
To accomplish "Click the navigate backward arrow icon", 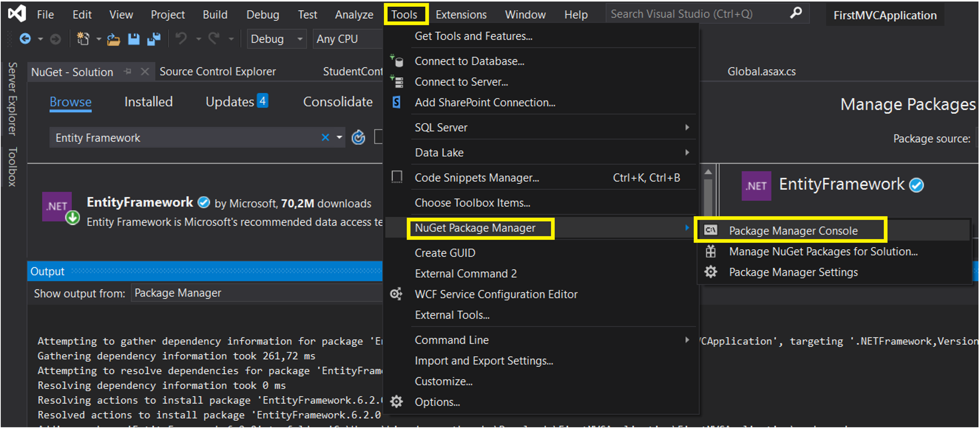I will pos(25,39).
